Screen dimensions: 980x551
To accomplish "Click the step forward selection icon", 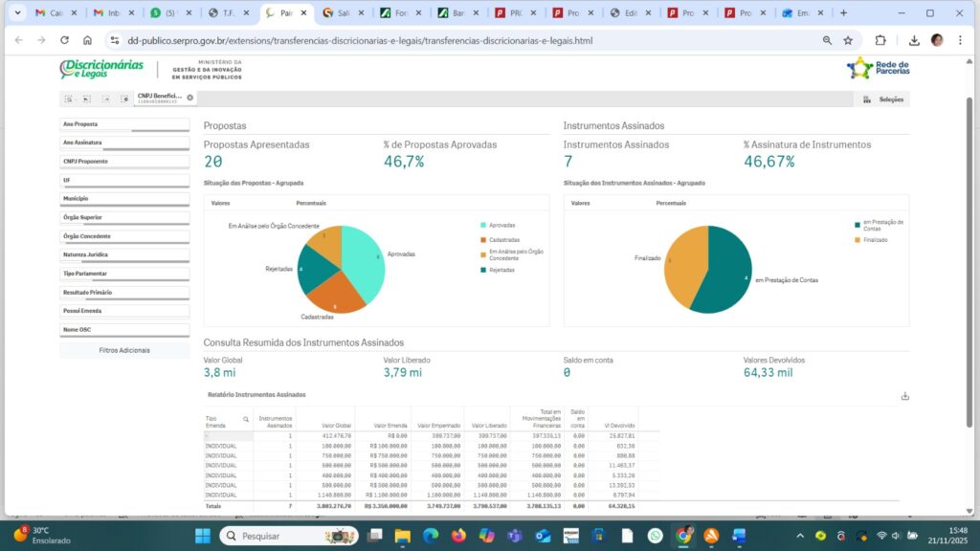I will pyautogui.click(x=105, y=99).
